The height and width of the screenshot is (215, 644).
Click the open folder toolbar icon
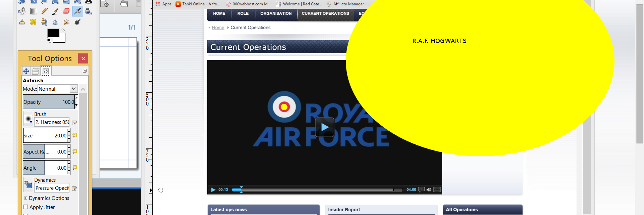(x=124, y=4)
